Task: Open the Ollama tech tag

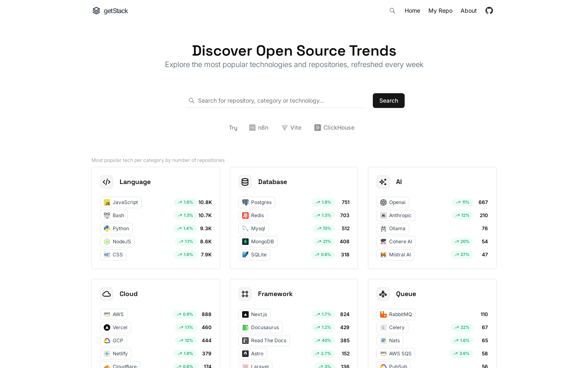Action: coord(393,229)
